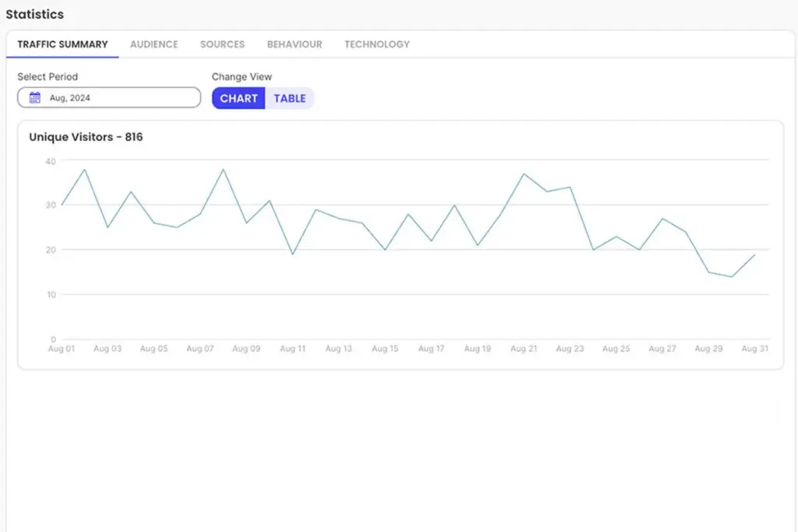Open the Behaviour tab

(295, 44)
